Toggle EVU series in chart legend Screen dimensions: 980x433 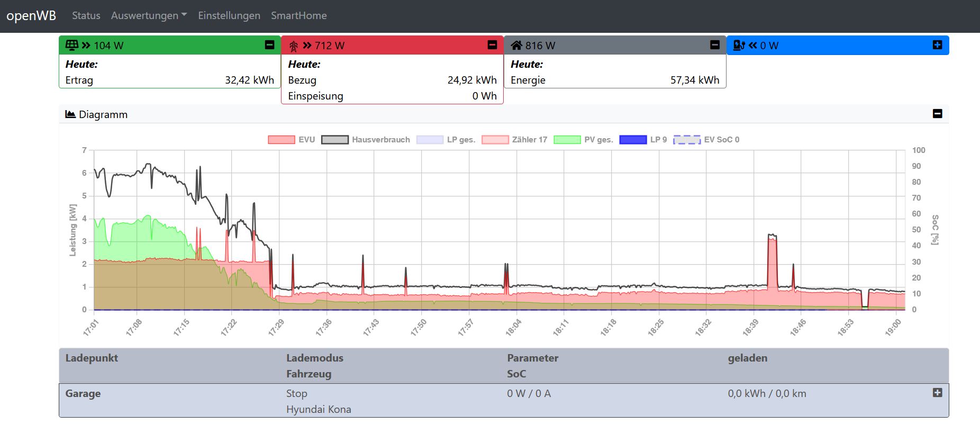click(x=292, y=140)
